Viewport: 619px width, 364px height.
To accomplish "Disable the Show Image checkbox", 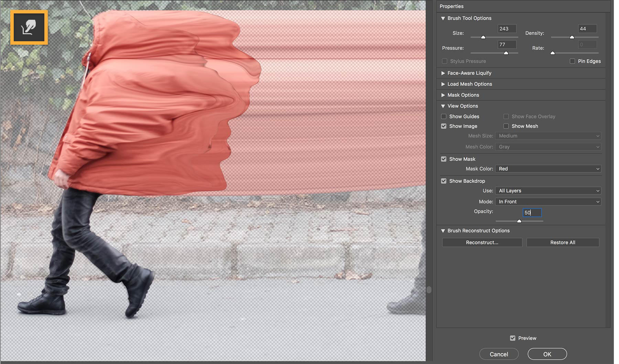I will tap(444, 126).
